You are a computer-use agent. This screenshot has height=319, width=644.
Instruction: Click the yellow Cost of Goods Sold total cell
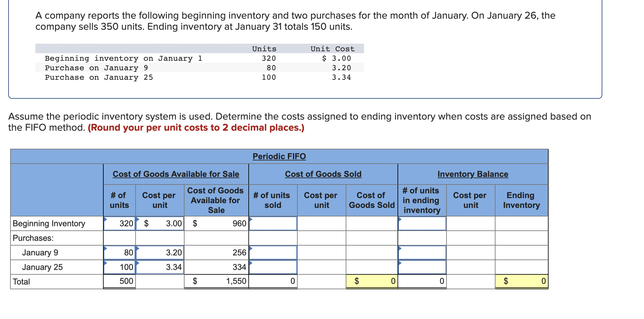point(371,281)
